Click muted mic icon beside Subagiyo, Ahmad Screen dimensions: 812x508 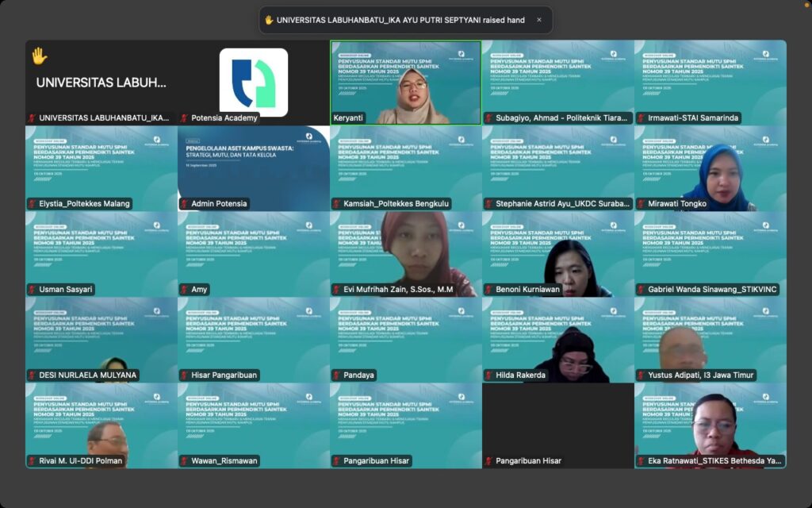pos(489,118)
